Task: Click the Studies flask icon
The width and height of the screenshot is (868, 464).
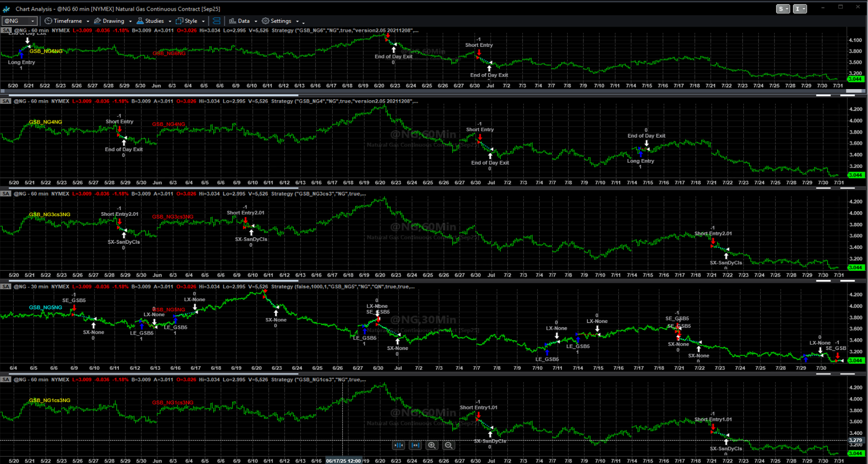Action: pyautogui.click(x=140, y=21)
